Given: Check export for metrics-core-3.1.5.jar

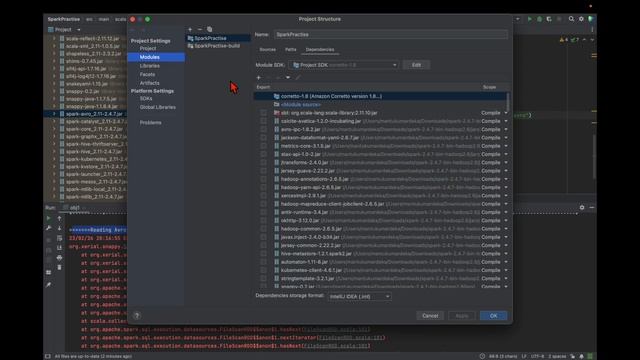Looking at the screenshot, I should click(263, 146).
